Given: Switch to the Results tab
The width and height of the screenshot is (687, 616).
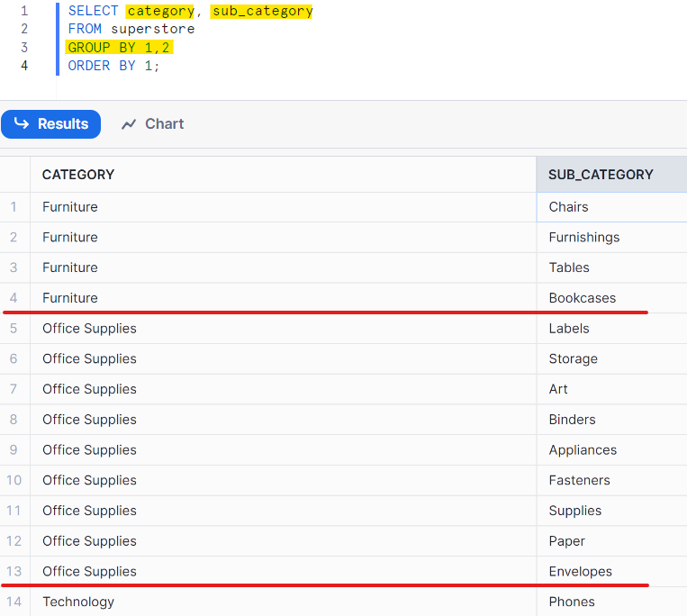Looking at the screenshot, I should tap(51, 124).
